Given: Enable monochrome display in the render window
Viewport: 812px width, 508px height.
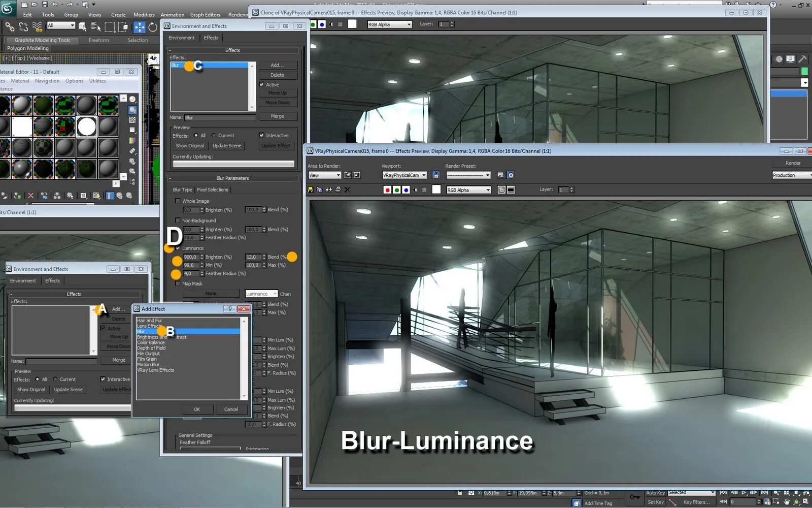Looking at the screenshot, I should pyautogui.click(x=415, y=189).
